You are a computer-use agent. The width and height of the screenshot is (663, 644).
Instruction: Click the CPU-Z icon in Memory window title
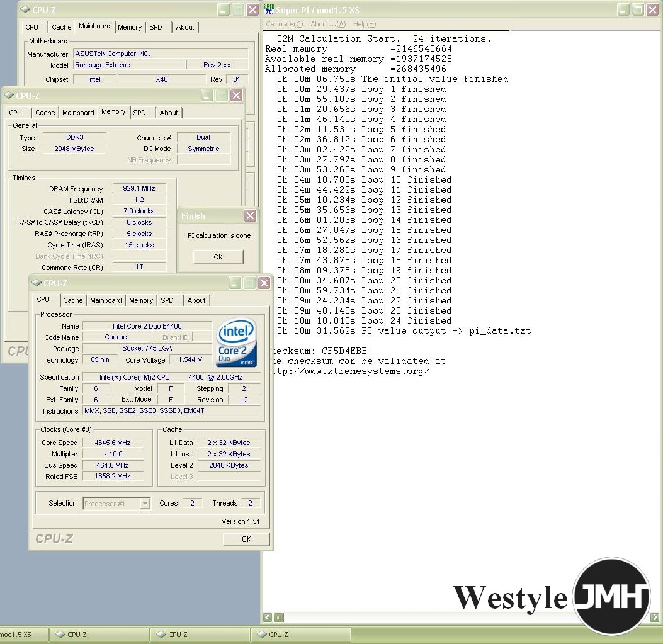[9, 96]
